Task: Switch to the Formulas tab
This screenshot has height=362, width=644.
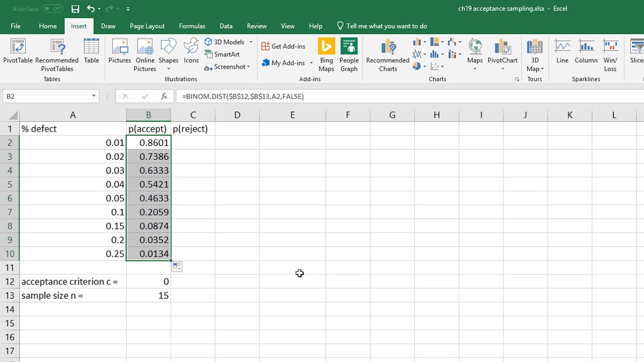Action: (192, 26)
